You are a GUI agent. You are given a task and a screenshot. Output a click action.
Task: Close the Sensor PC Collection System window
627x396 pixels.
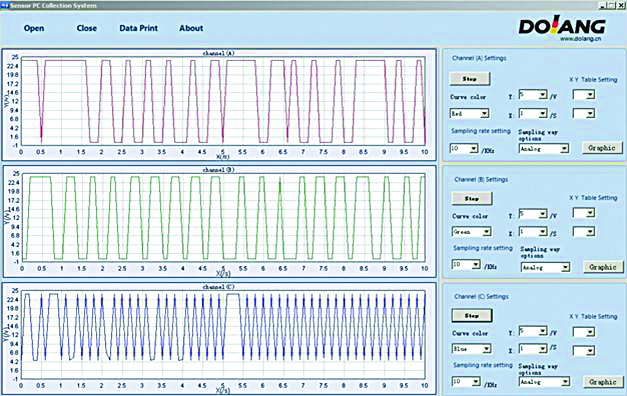point(620,5)
